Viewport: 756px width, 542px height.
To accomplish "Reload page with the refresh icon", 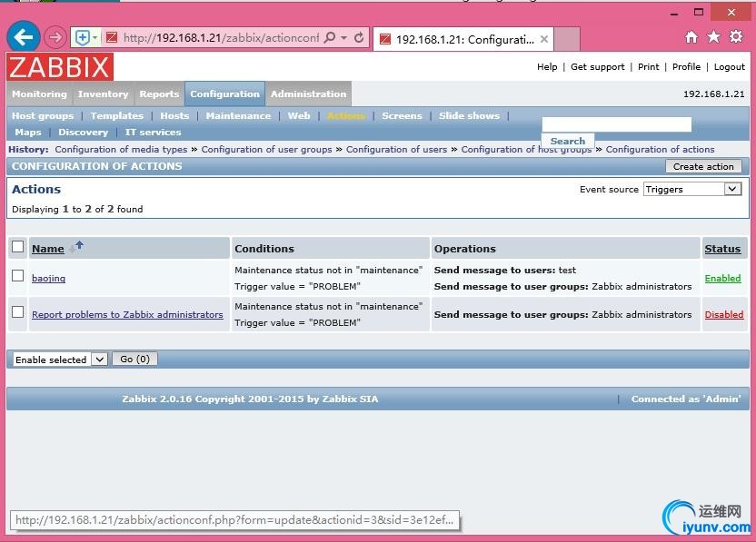I will pos(359,37).
